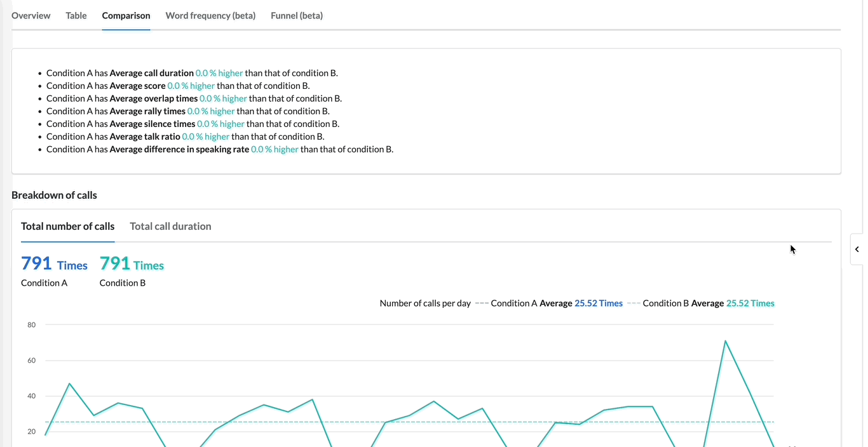
Task: Open the Funnel (beta) tab
Action: point(297,15)
